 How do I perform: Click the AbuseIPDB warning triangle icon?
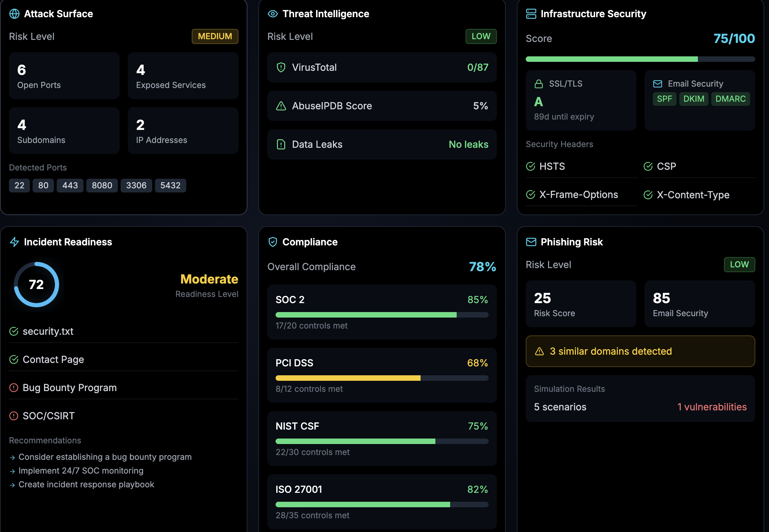click(281, 106)
